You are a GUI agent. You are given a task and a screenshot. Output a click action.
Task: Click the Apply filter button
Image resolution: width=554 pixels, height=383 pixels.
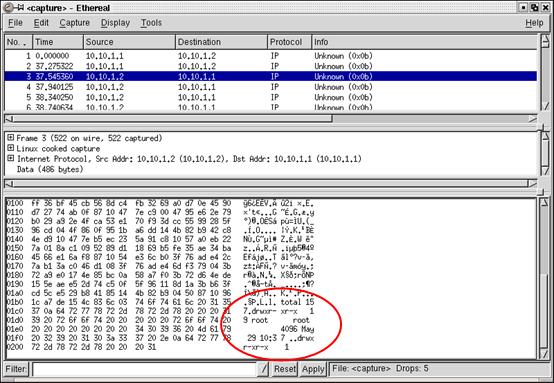313,369
